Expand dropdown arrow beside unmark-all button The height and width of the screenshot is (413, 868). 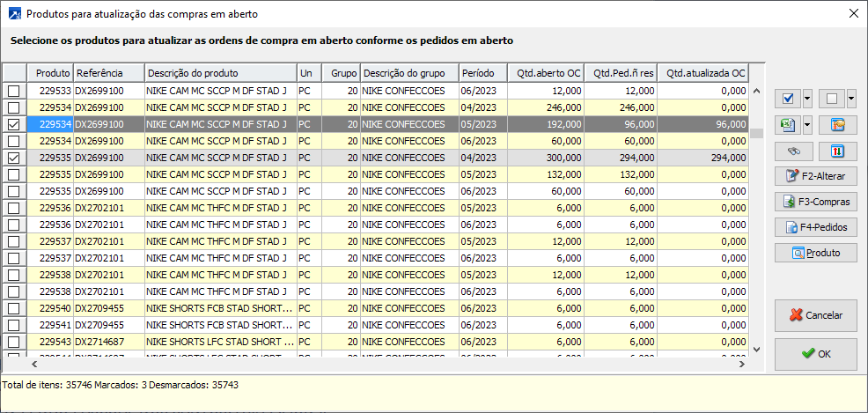click(851, 99)
